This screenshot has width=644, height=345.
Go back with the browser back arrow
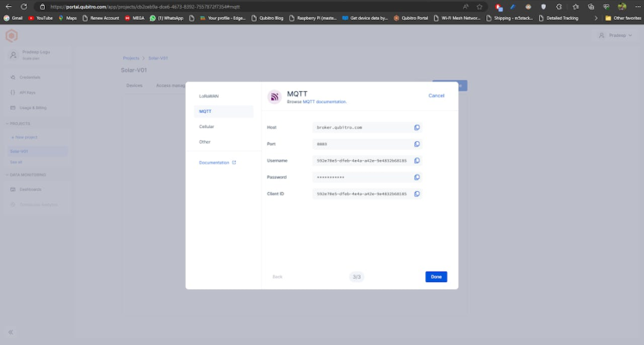pos(9,7)
